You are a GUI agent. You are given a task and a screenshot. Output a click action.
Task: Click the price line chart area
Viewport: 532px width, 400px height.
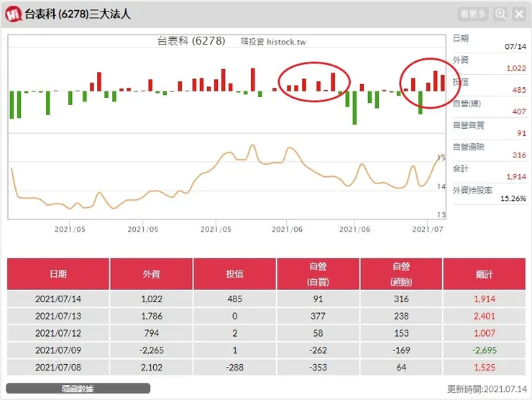coord(226,176)
